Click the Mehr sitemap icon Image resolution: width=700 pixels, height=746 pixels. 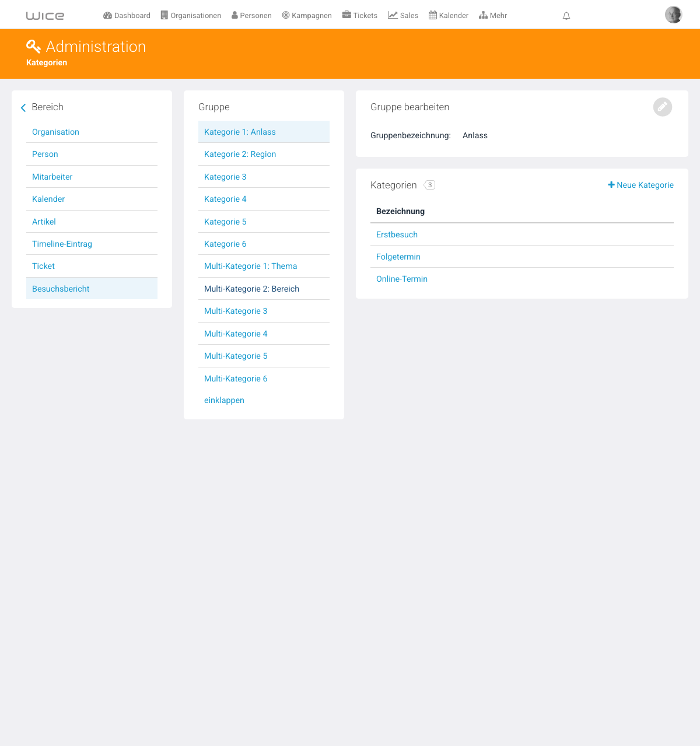(483, 15)
